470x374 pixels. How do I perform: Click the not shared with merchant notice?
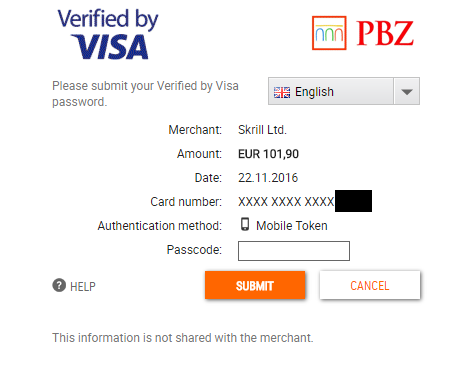click(183, 338)
